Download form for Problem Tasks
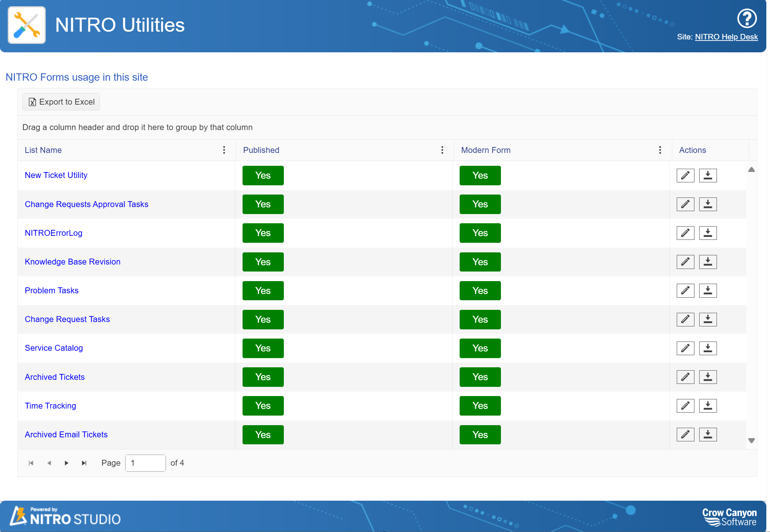Screen dimensions: 770x532 pos(708,291)
